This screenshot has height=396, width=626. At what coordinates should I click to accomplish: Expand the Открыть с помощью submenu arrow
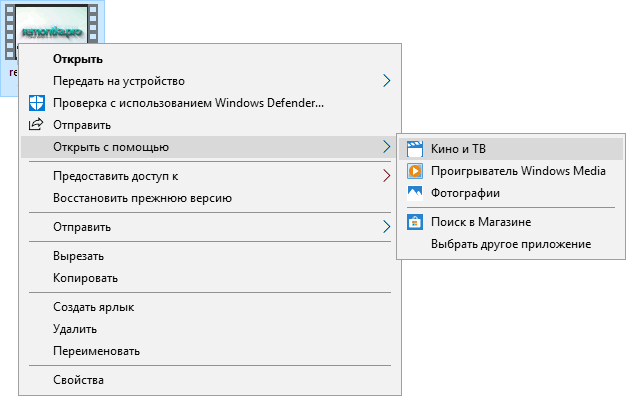[x=386, y=147]
